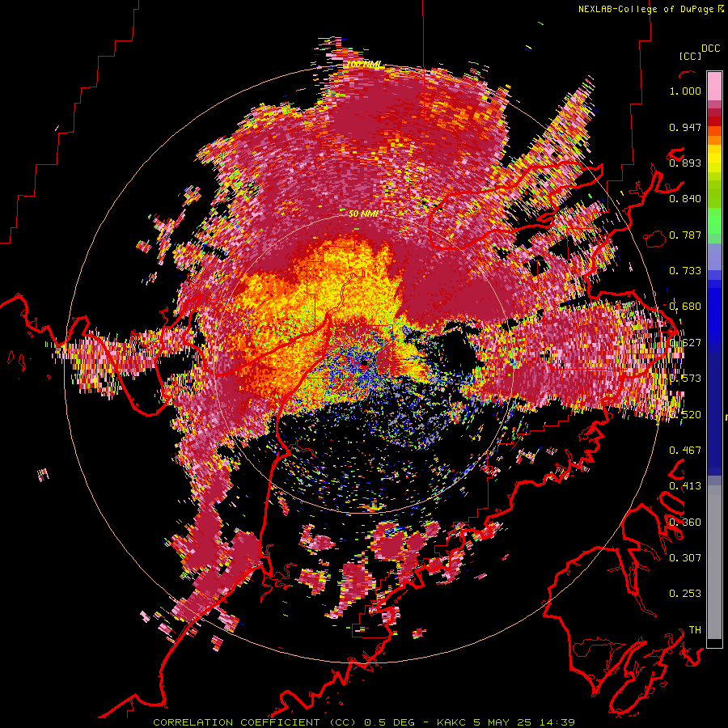The height and width of the screenshot is (728, 728).
Task: Click the 50 NMI range ring label
Action: [x=363, y=214]
